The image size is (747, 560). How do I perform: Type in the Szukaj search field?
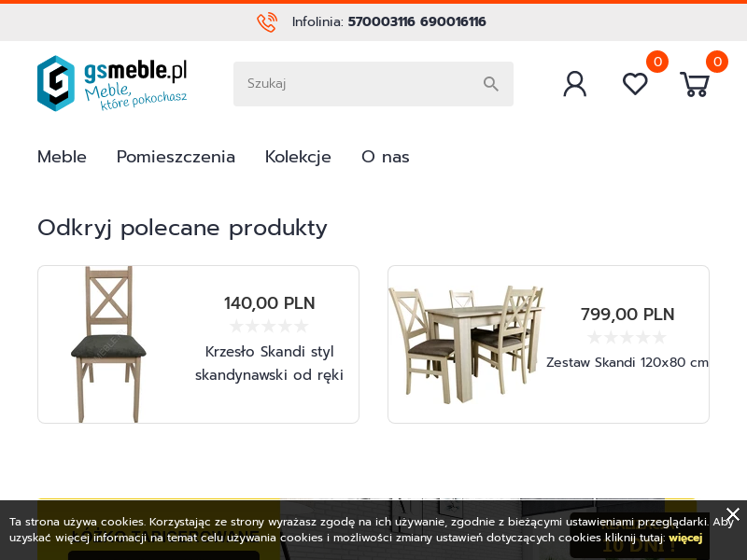tap(359, 84)
